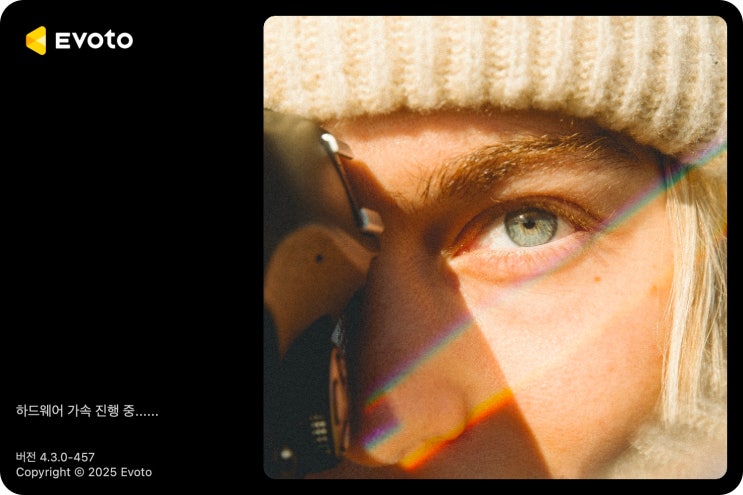Screen dimensions: 743x495
Task: Click the empty black area under the logo
Action: point(130,213)
